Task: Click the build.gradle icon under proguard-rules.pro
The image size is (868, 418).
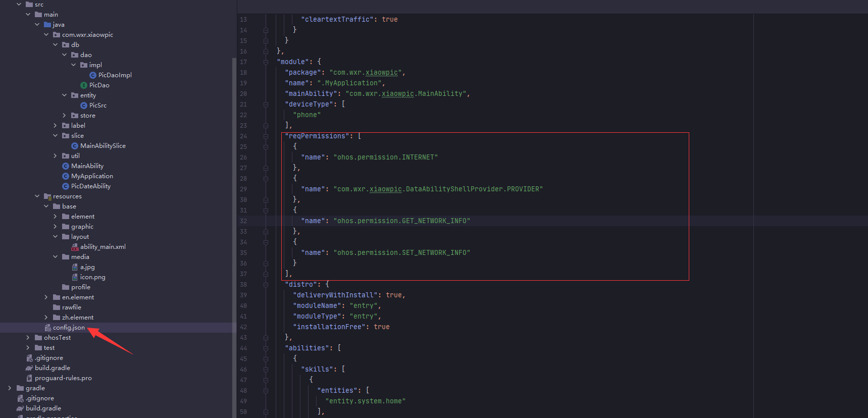Action: tap(20, 408)
